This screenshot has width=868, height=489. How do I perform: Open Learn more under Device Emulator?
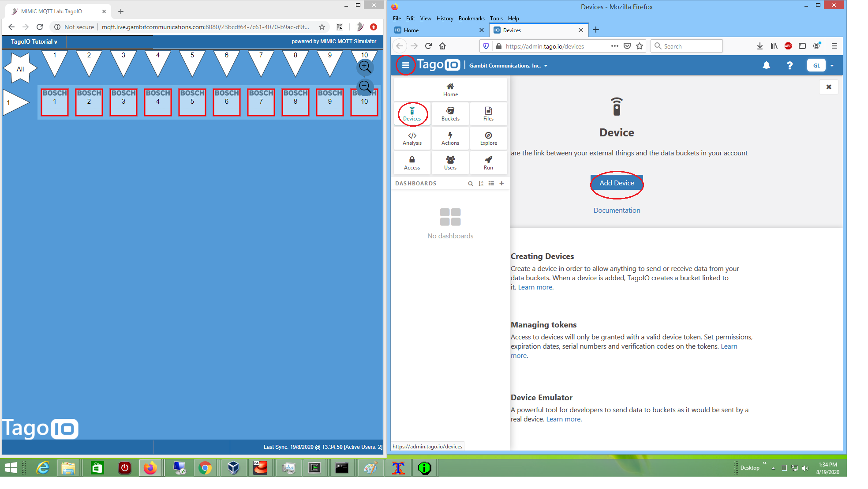(563, 419)
